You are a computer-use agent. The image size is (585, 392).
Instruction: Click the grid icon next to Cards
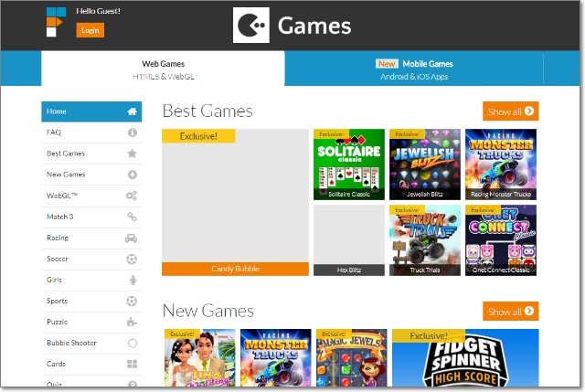(x=132, y=364)
